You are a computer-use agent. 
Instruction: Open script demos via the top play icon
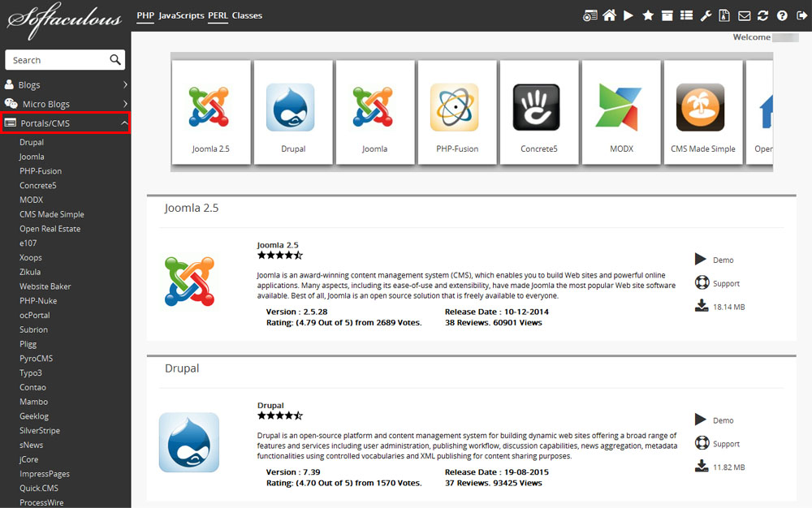pos(628,15)
